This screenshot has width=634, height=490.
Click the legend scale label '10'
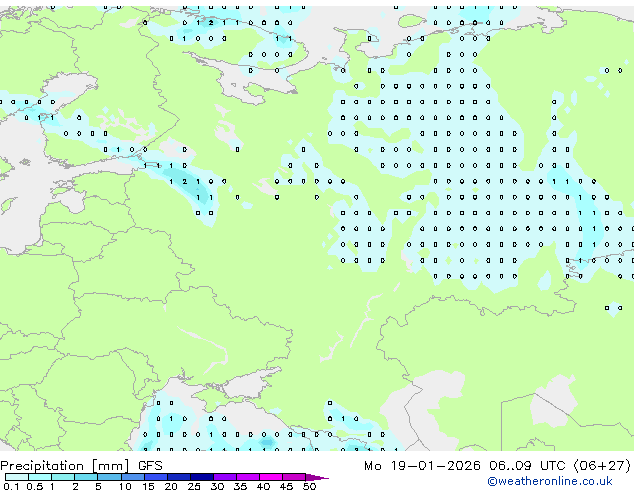coord(125,486)
